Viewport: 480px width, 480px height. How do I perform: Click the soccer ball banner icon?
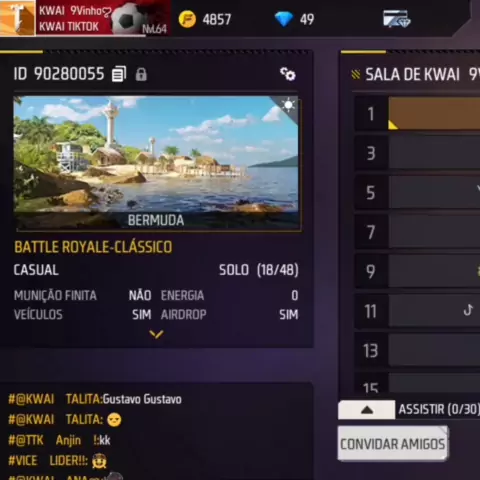click(x=128, y=19)
